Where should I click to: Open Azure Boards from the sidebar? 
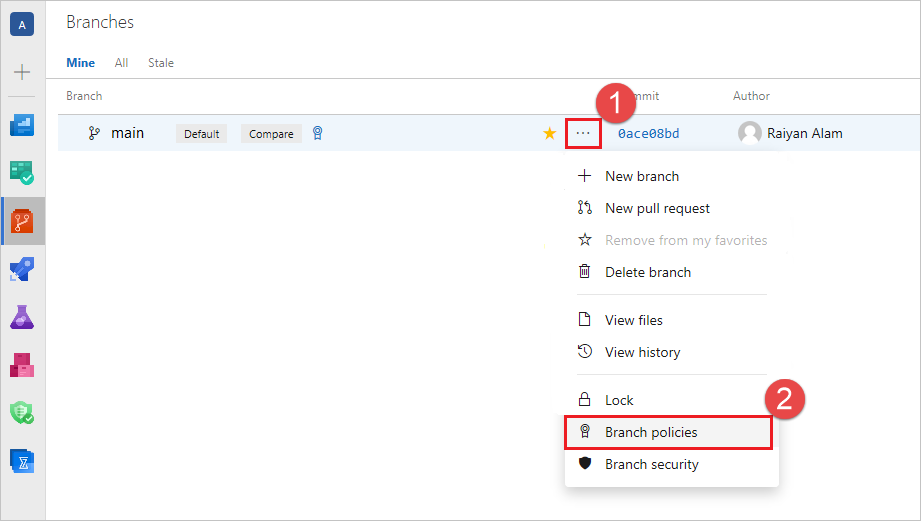click(22, 173)
